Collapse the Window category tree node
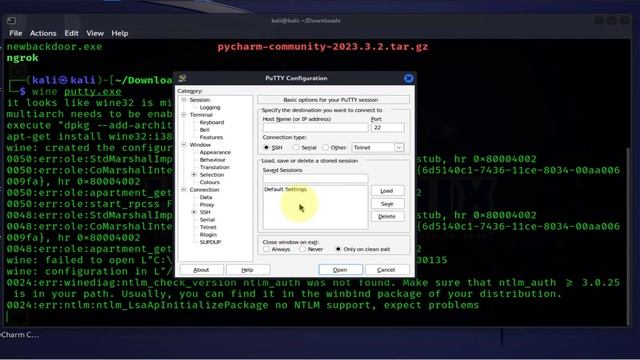640x360 pixels. [x=184, y=144]
